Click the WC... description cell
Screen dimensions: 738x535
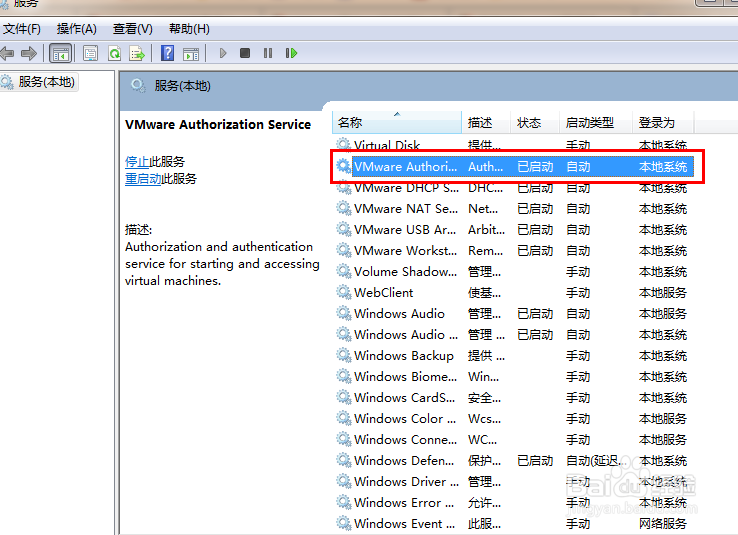coord(482,440)
